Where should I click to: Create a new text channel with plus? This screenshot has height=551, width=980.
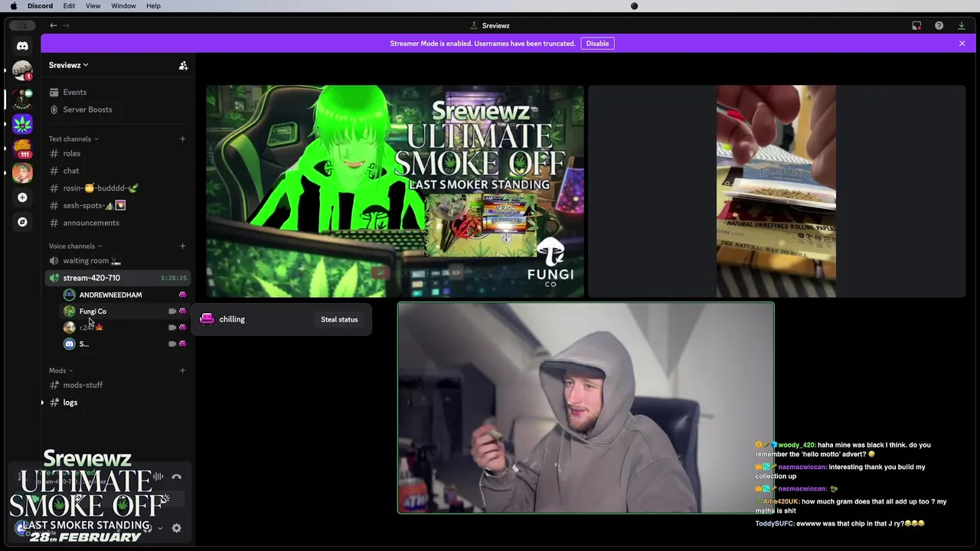(x=182, y=139)
